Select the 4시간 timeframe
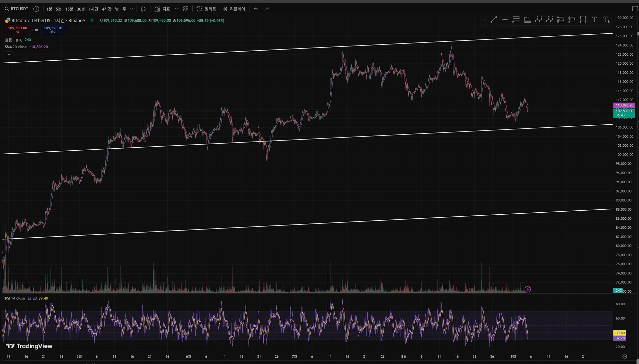 click(x=107, y=9)
